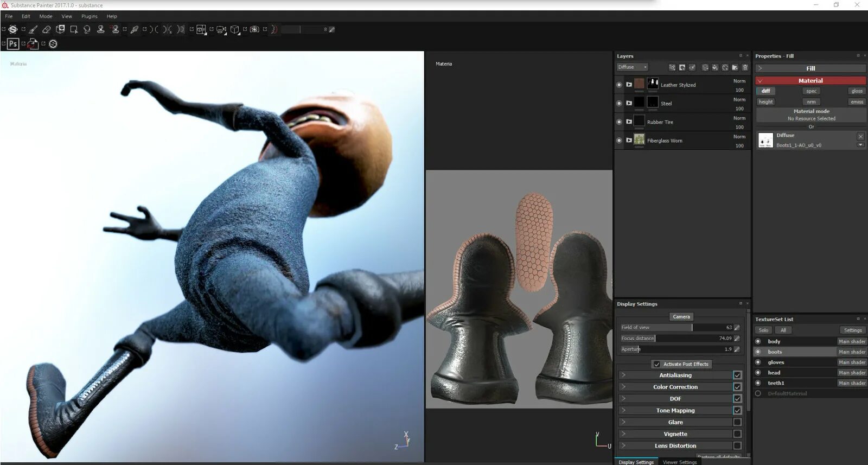Expand the Steel layer folder arrow

(x=629, y=103)
